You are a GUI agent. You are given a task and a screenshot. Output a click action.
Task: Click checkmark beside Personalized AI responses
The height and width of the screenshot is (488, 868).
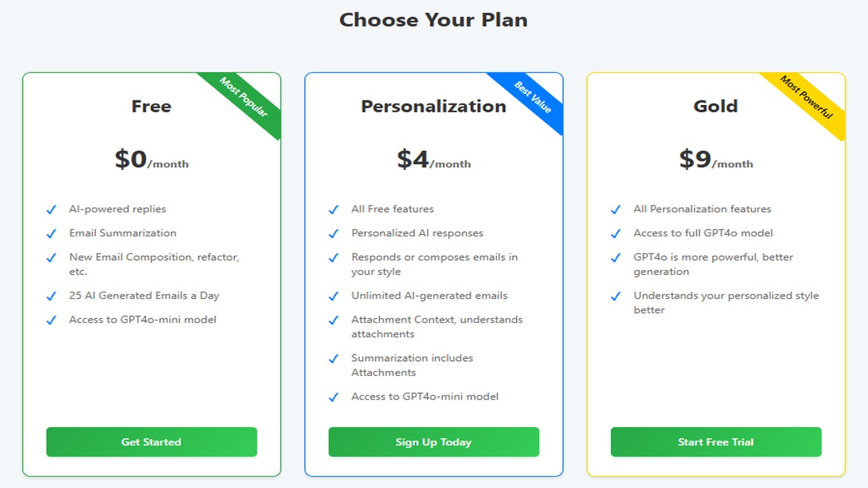point(334,234)
